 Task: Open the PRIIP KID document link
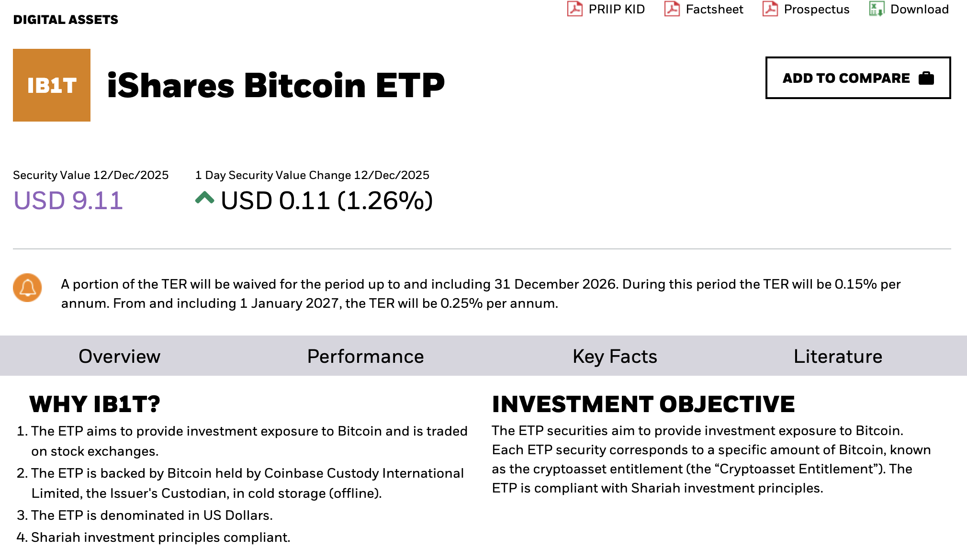pyautogui.click(x=617, y=9)
